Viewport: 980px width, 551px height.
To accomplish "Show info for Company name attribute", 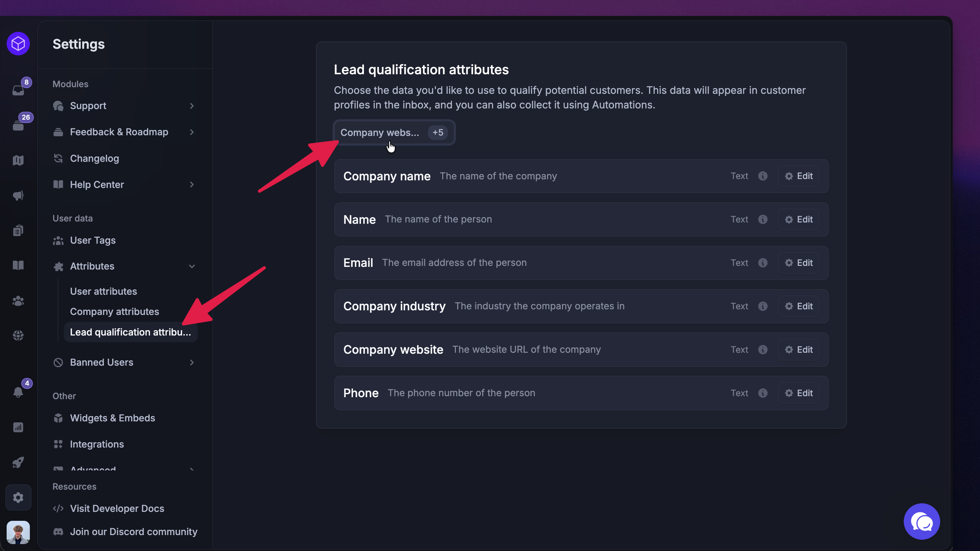I will click(x=763, y=176).
